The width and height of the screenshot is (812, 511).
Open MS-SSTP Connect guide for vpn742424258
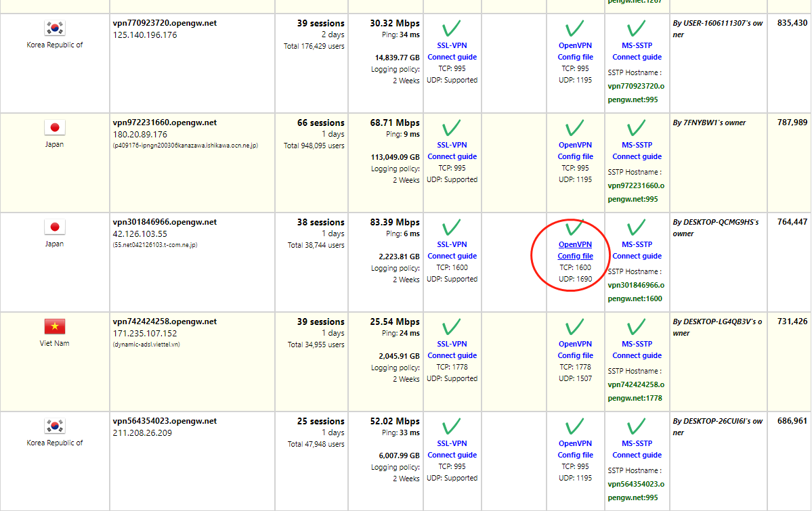point(637,355)
